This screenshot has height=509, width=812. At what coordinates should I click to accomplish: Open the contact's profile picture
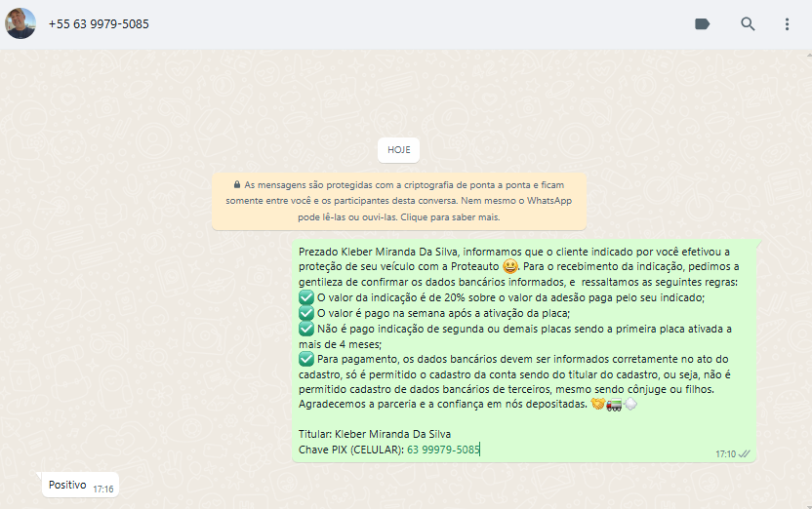(20, 23)
